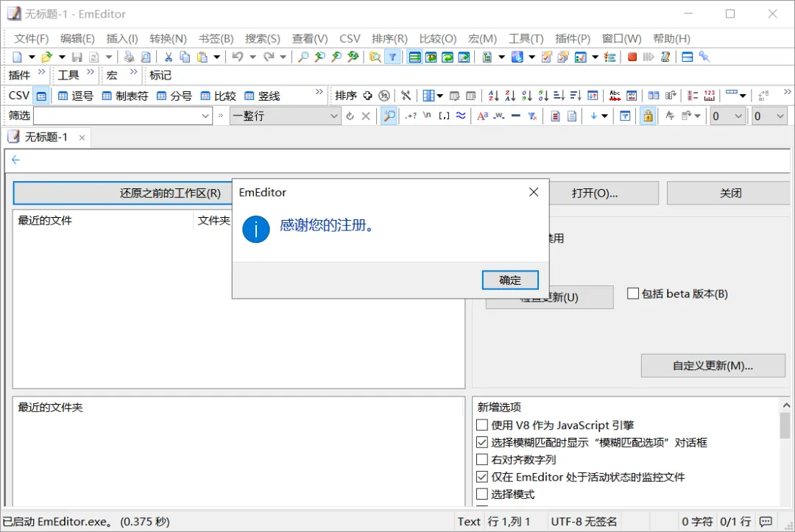Open the 编辑(E) menu

[77, 38]
